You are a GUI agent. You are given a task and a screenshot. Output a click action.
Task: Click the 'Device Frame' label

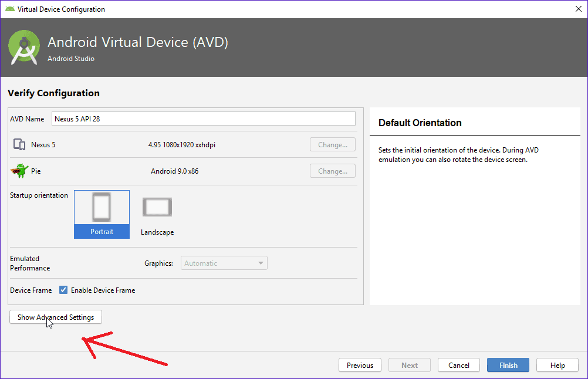click(31, 290)
